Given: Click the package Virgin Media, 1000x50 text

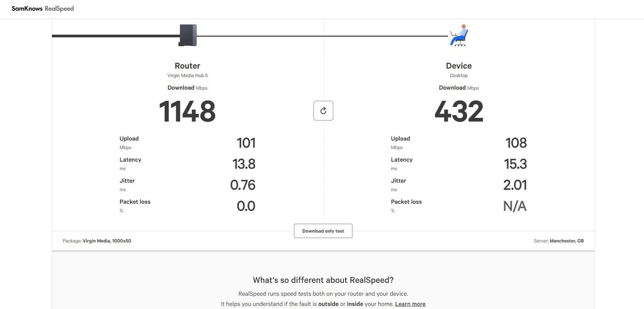Looking at the screenshot, I should 107,241.
